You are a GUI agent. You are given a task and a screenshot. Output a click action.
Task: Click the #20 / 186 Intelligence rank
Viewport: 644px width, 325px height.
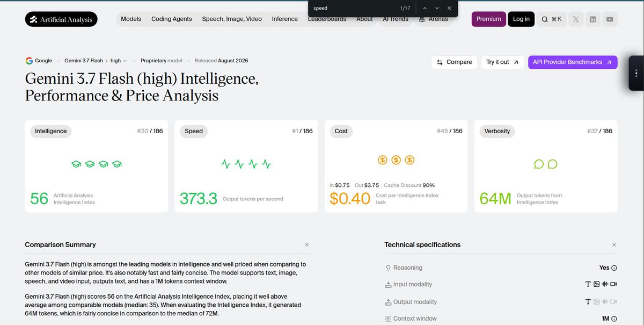(149, 131)
